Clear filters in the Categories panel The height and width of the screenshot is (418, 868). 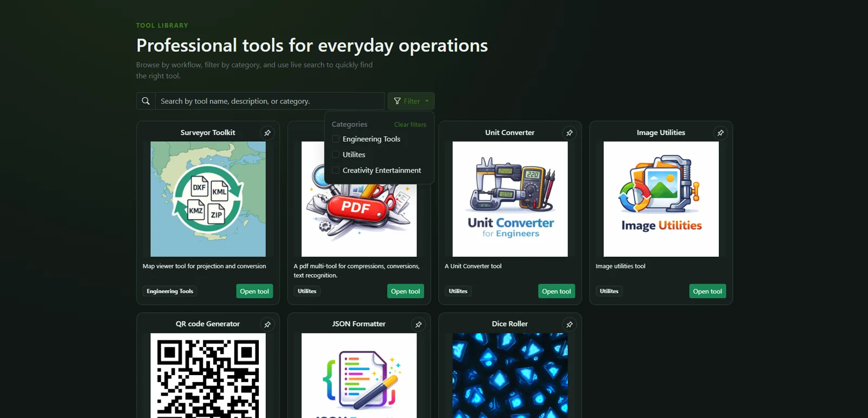pos(410,125)
